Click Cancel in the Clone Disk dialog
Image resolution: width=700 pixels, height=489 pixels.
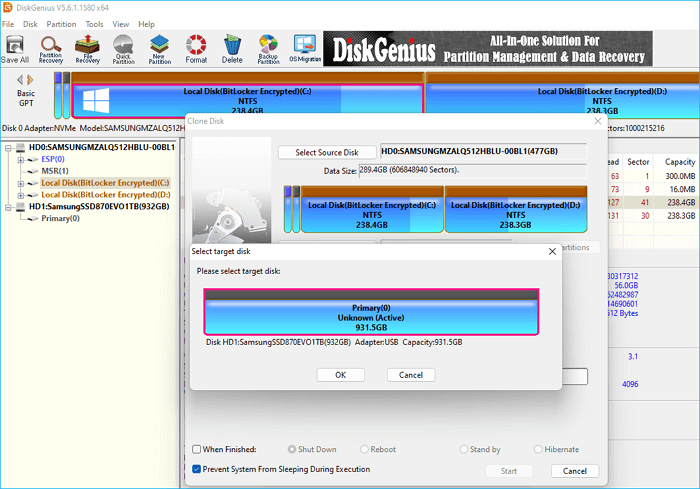(x=575, y=471)
